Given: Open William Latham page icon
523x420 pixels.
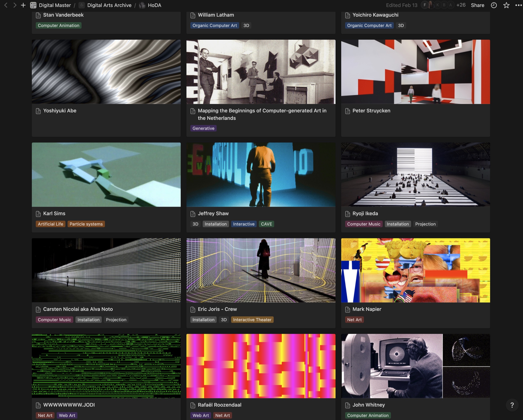Looking at the screenshot, I should click(193, 15).
